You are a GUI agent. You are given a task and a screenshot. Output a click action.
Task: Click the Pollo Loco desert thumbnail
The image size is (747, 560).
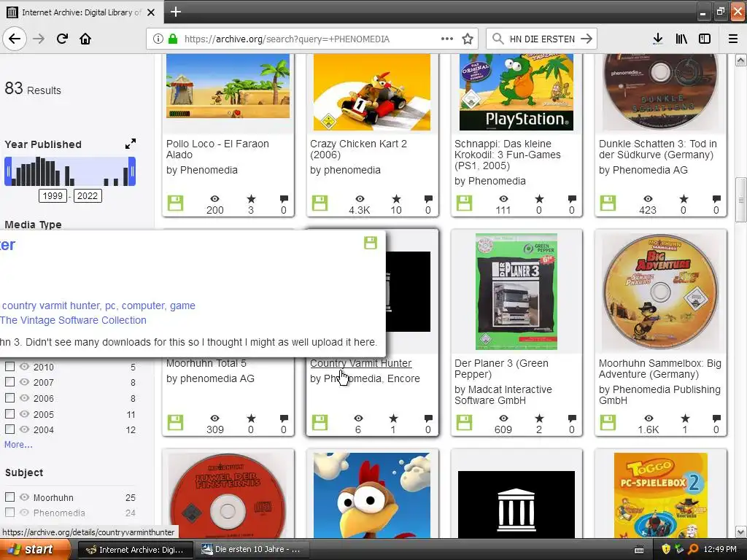point(228,86)
